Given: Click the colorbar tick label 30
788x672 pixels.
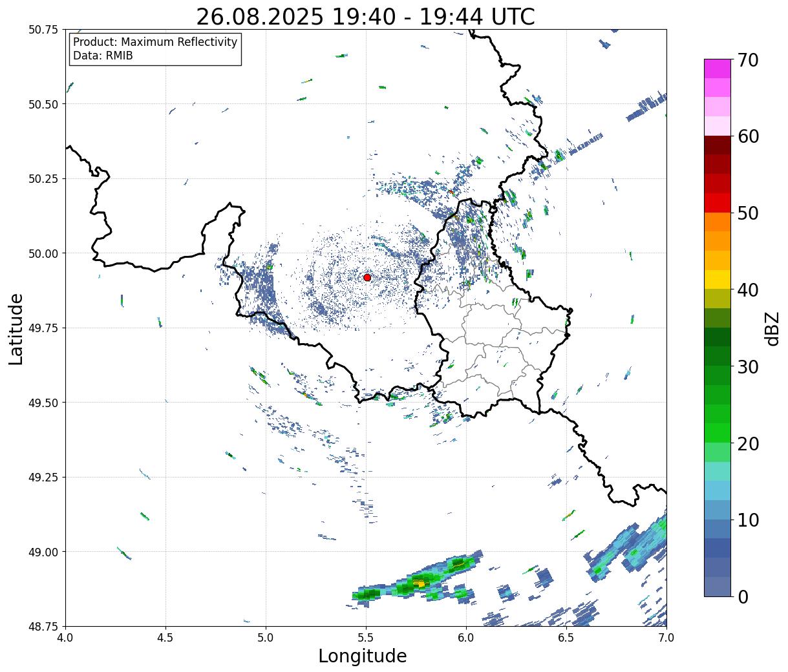Looking at the screenshot, I should (747, 366).
